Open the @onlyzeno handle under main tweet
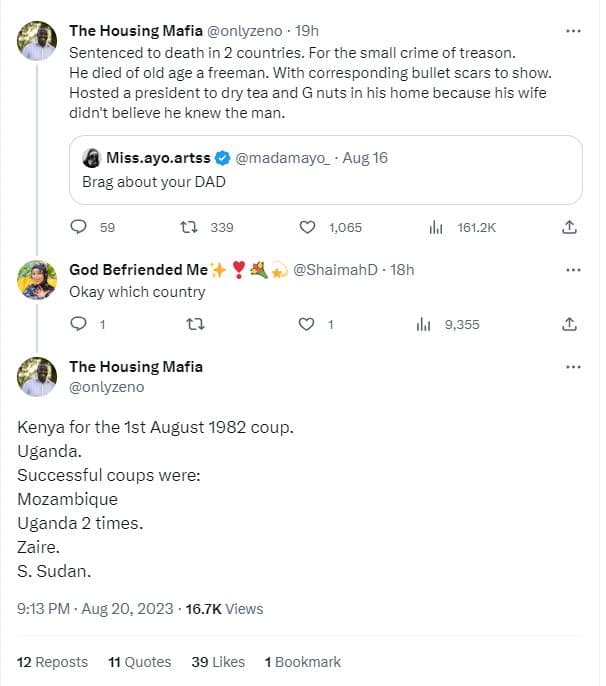This screenshot has width=606, height=686. coord(107,387)
